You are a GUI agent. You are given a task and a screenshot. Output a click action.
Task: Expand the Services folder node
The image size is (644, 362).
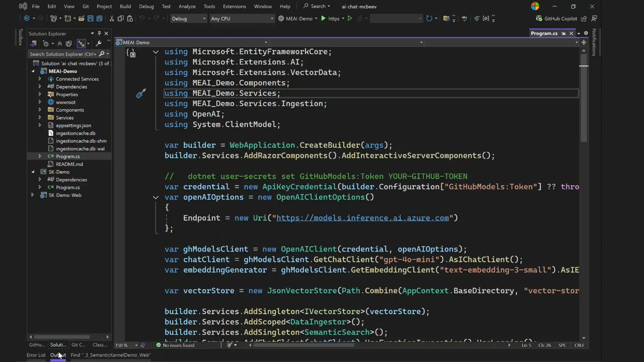click(40, 118)
